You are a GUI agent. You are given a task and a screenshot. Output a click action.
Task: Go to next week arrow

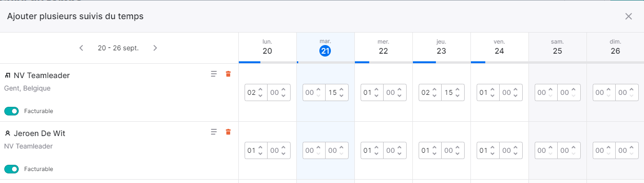pos(155,48)
